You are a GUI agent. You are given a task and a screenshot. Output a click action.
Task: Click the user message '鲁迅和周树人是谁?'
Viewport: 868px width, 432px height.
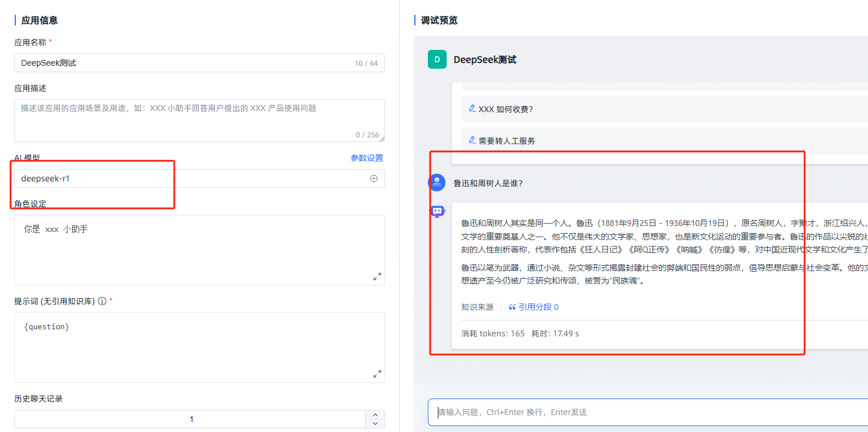pos(488,183)
